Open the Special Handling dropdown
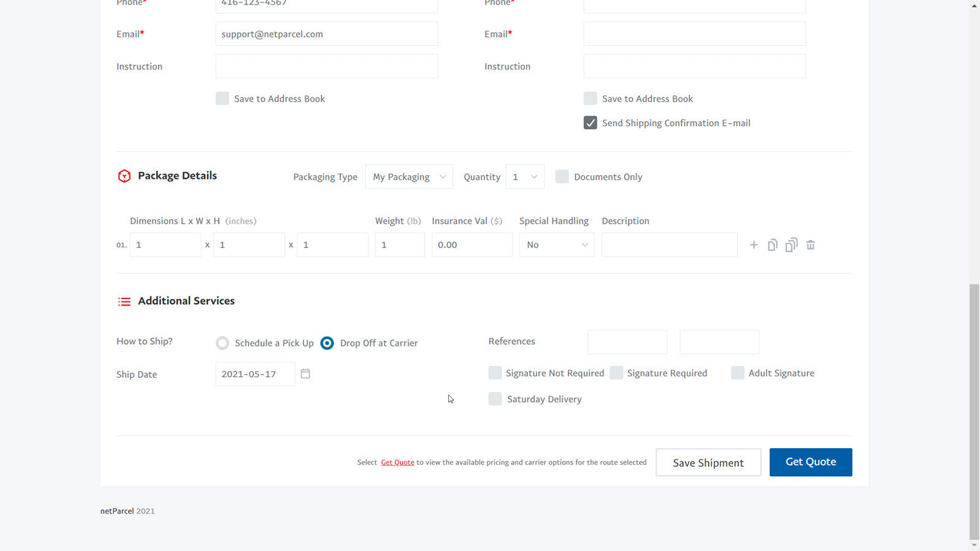The width and height of the screenshot is (980, 551). [557, 245]
